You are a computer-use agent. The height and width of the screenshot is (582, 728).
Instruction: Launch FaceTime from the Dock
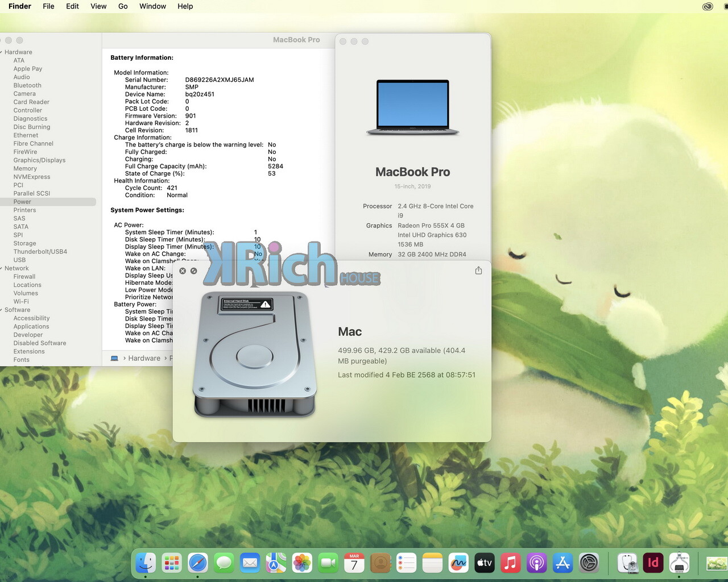point(328,563)
